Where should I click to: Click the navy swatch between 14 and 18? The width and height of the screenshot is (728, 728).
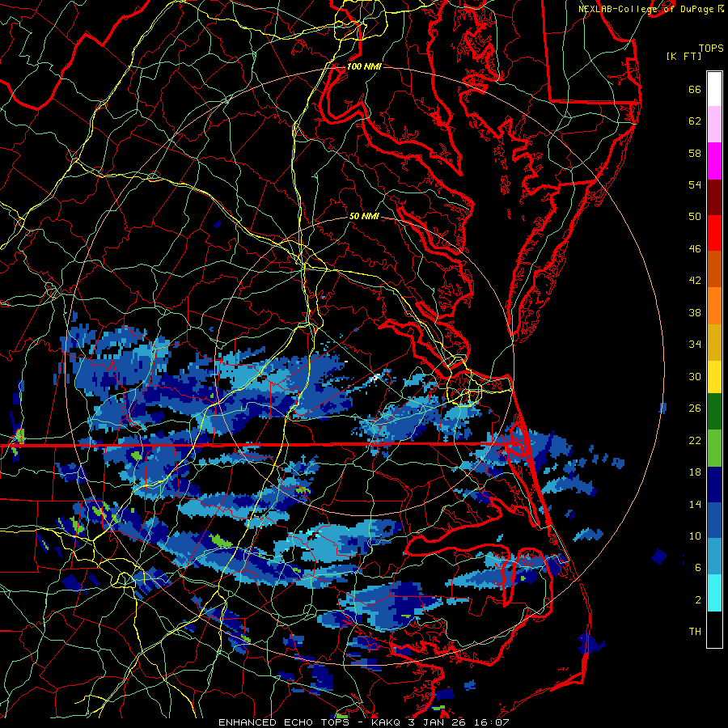714,485
